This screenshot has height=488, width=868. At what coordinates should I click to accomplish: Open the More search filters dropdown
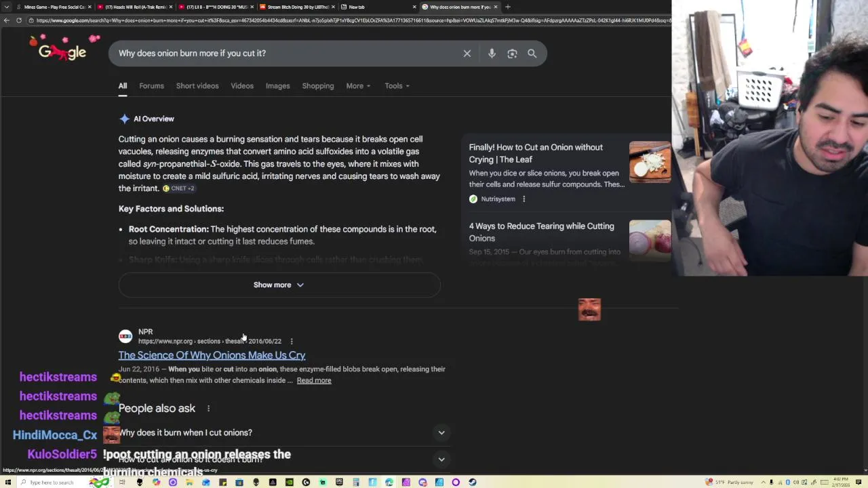click(x=358, y=86)
